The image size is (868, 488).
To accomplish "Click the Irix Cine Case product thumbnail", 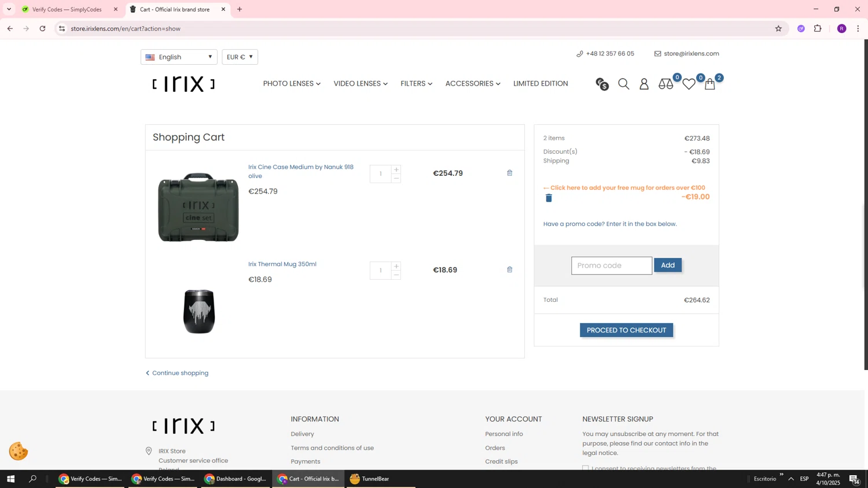I will tap(198, 207).
